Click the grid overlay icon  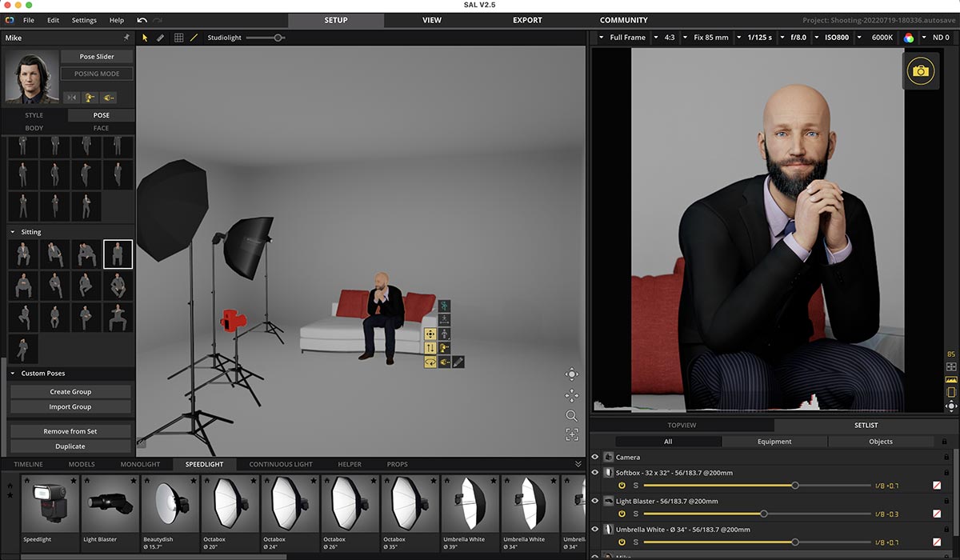click(178, 38)
